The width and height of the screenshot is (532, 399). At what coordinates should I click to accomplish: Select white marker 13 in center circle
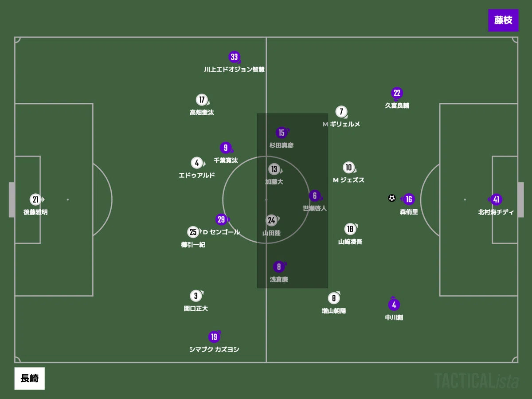274,169
